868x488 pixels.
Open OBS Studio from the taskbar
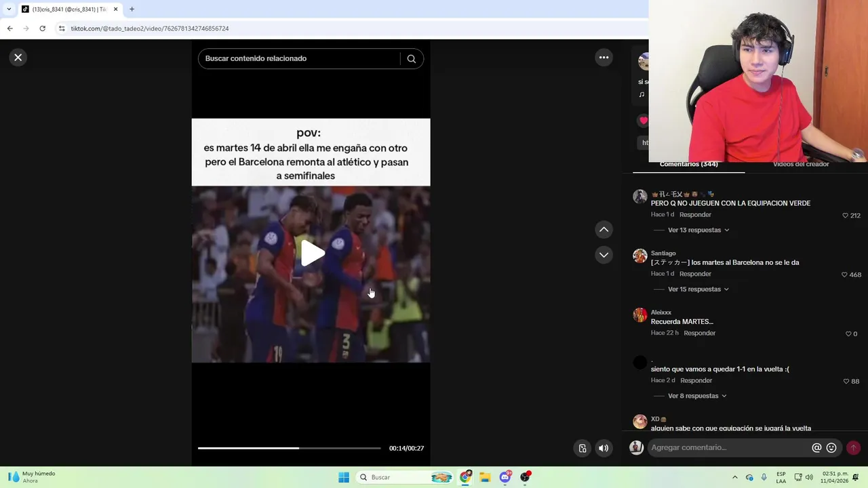[525, 477]
